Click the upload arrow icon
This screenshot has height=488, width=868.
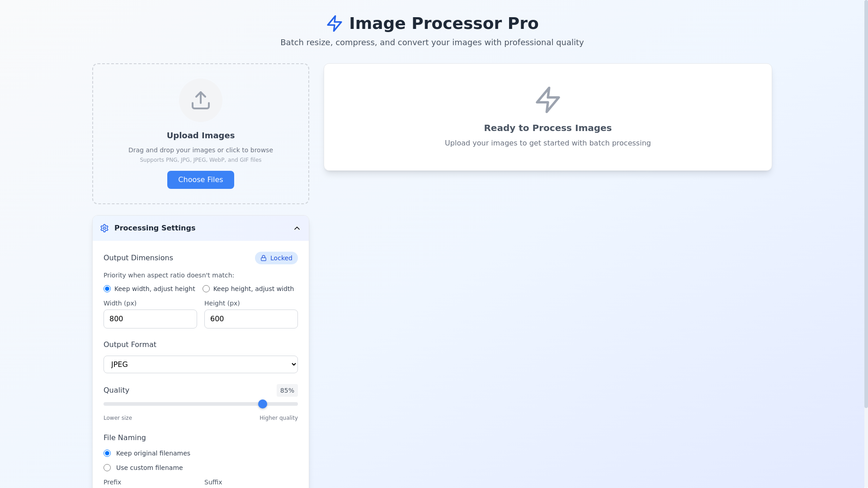coord(201,100)
